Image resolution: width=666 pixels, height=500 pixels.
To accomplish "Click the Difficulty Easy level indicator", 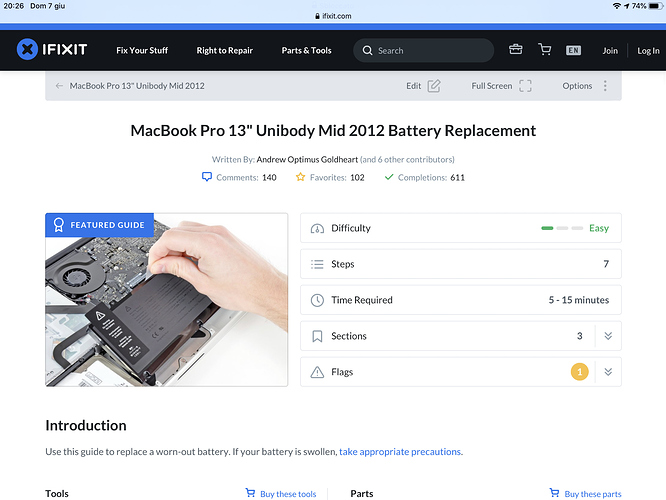I will [575, 228].
